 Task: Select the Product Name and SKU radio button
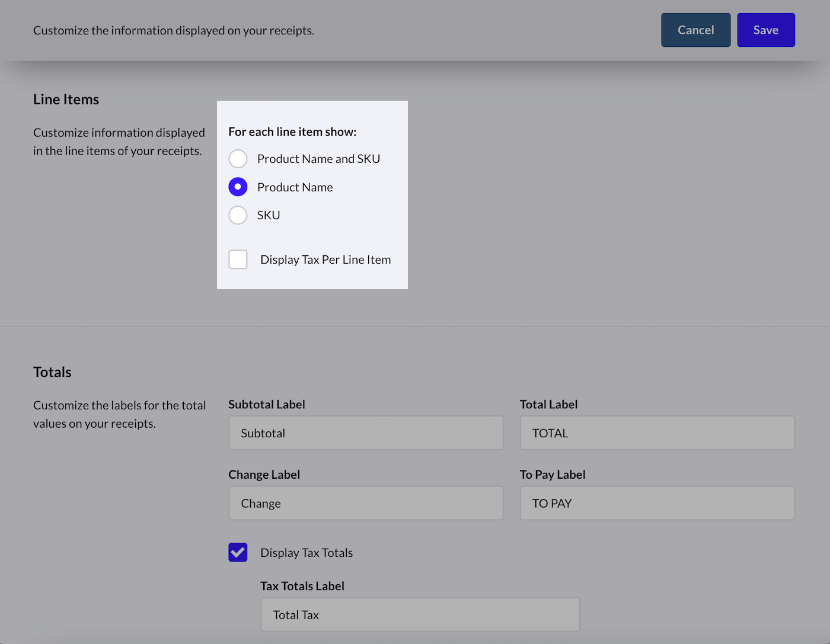pos(238,159)
